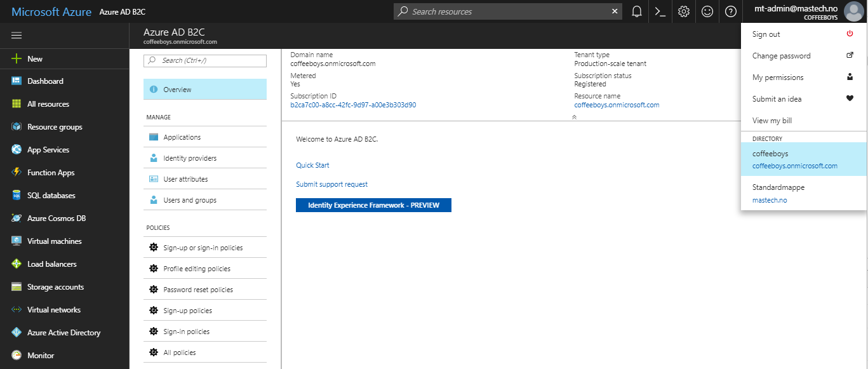Click Identity Experience Framework - PREVIEW button
This screenshot has width=868, height=369.
pos(373,205)
